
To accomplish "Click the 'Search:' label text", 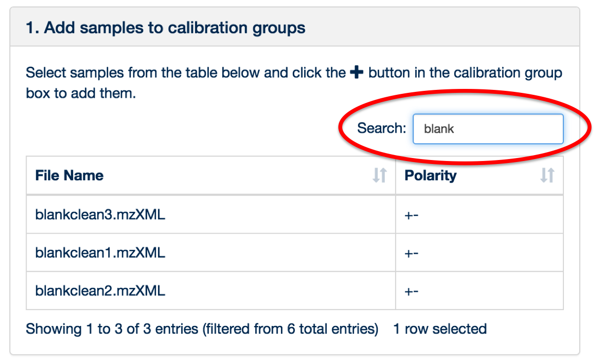I will 381,128.
